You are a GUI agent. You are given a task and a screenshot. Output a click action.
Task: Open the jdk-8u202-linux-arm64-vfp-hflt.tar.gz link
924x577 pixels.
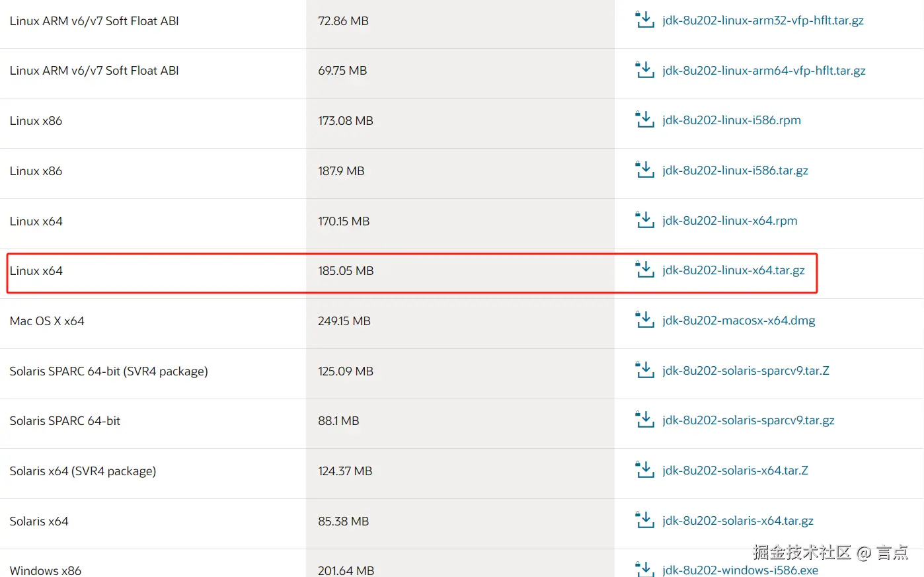click(x=764, y=71)
